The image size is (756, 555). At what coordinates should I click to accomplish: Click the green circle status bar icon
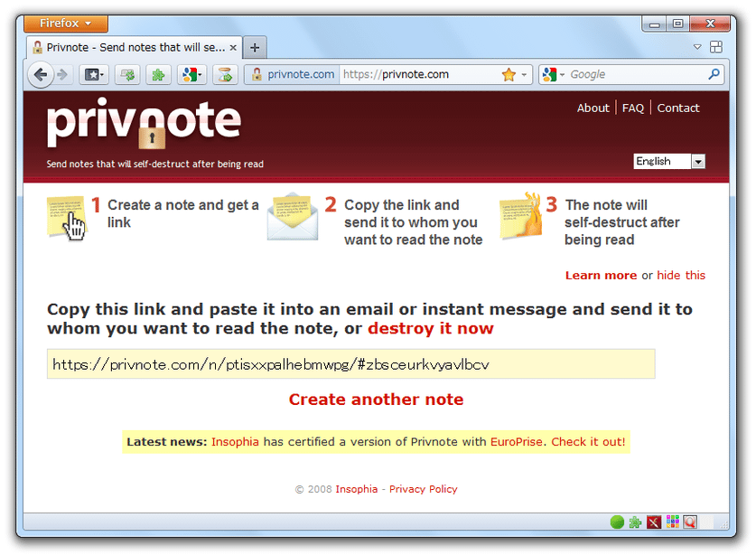tap(617, 522)
